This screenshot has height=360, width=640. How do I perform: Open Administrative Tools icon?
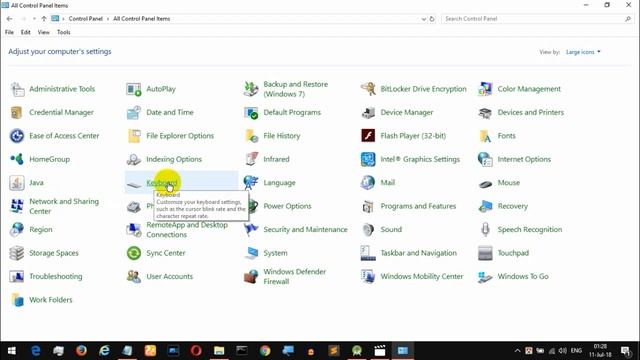click(18, 89)
